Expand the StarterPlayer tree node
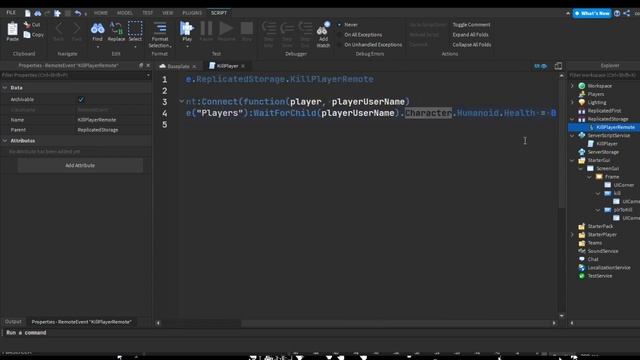 pos(572,235)
